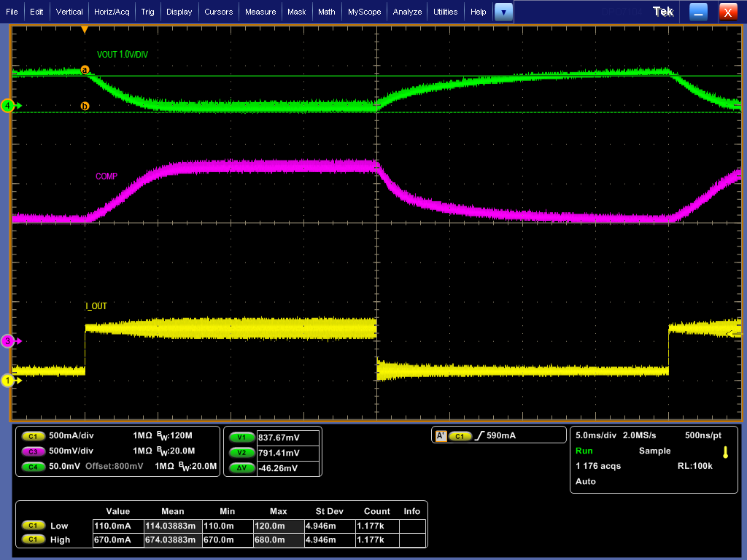Click the Sample acquisition mode label
Image resolution: width=747 pixels, height=560 pixels.
[x=654, y=451]
